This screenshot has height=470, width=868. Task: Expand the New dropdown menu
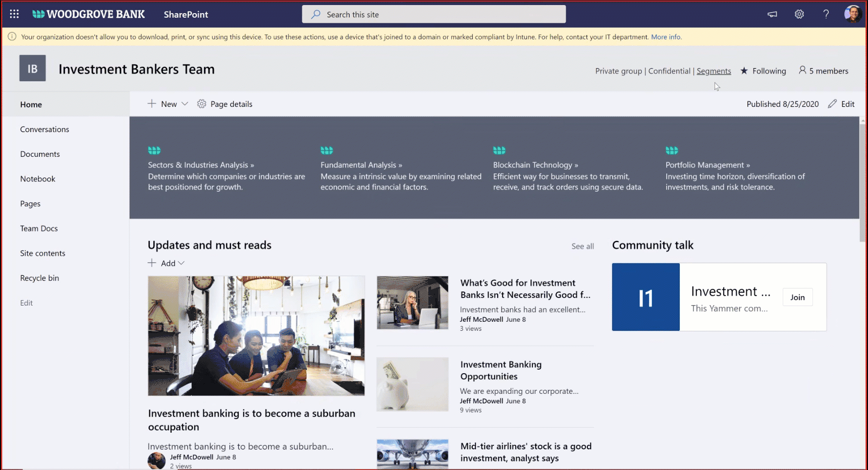click(185, 104)
